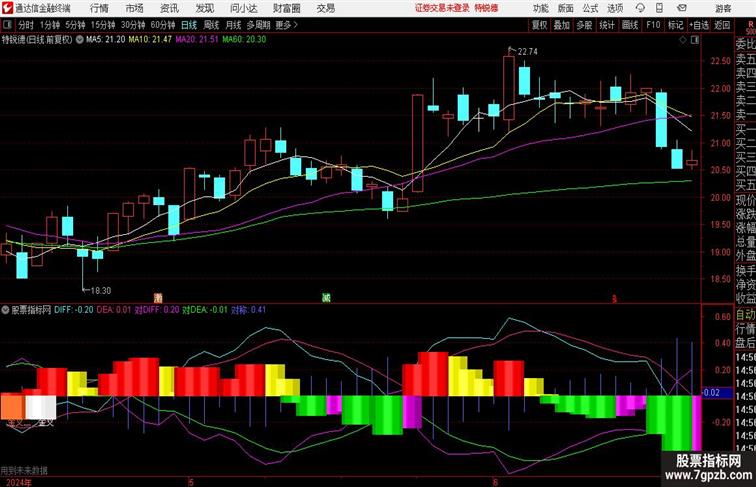Click the 叠加 overlay button
The height and width of the screenshot is (487, 756).
click(x=562, y=25)
